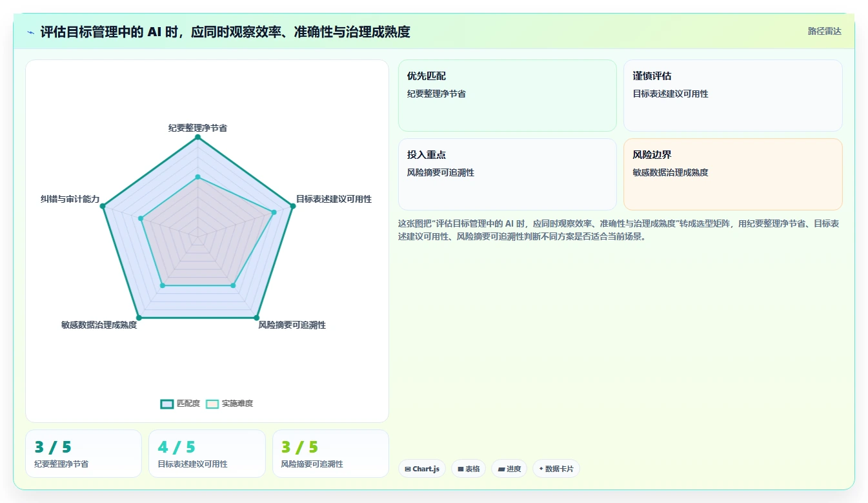
Task: Click the header title about 评估目标管理中的 AI
Action: click(x=225, y=32)
